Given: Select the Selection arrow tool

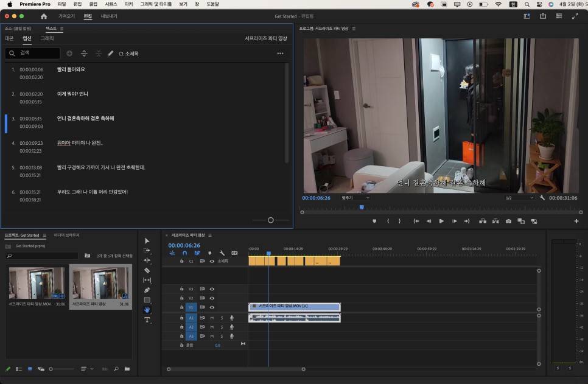Looking at the screenshot, I should pos(147,241).
